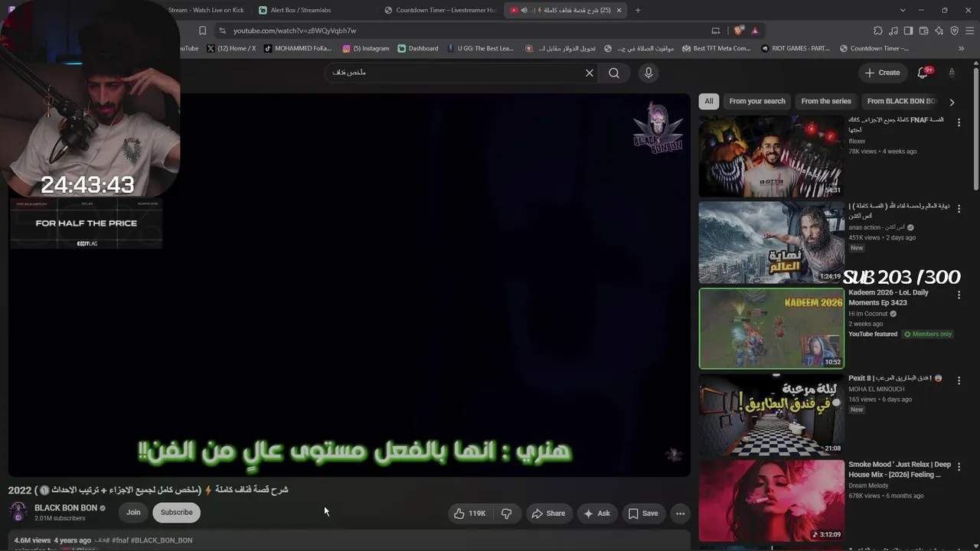980x551 pixels.
Task: Click the Brave Shields lion icon
Action: (x=738, y=31)
